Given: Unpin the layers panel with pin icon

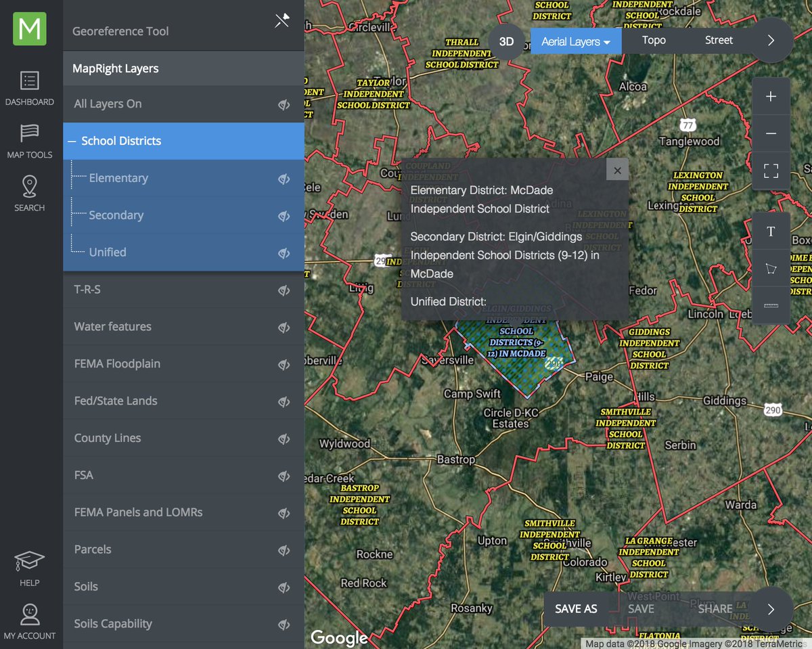Looking at the screenshot, I should tap(282, 21).
